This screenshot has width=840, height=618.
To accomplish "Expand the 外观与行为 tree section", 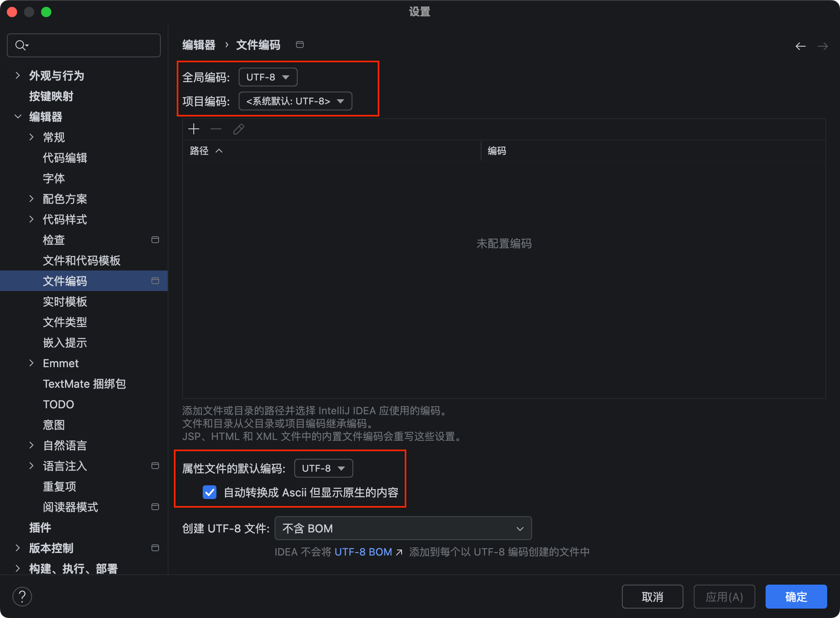I will coord(17,75).
